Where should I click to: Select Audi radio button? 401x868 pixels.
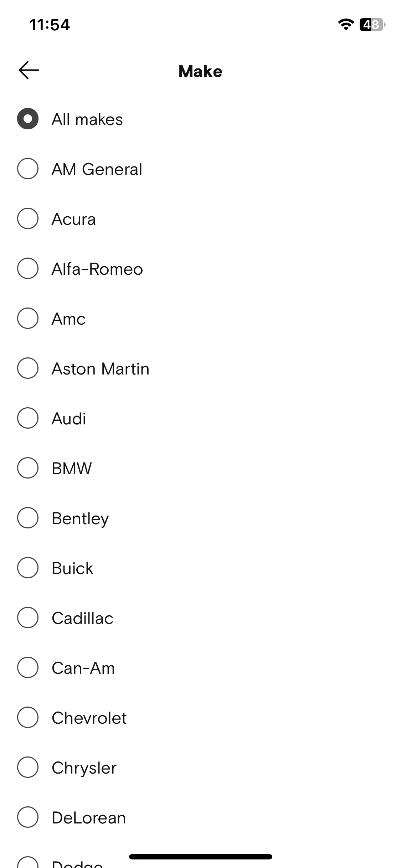[28, 418]
